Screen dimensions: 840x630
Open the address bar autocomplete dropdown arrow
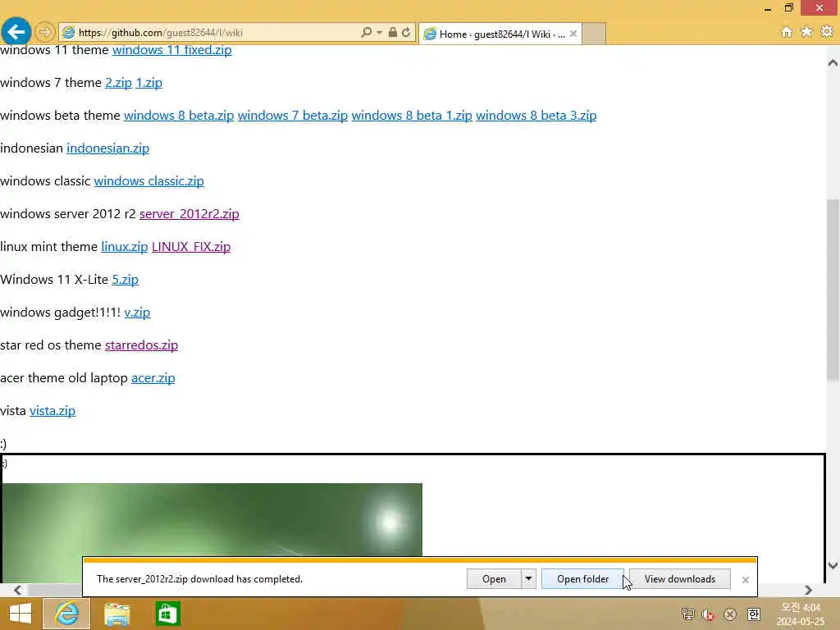(379, 32)
